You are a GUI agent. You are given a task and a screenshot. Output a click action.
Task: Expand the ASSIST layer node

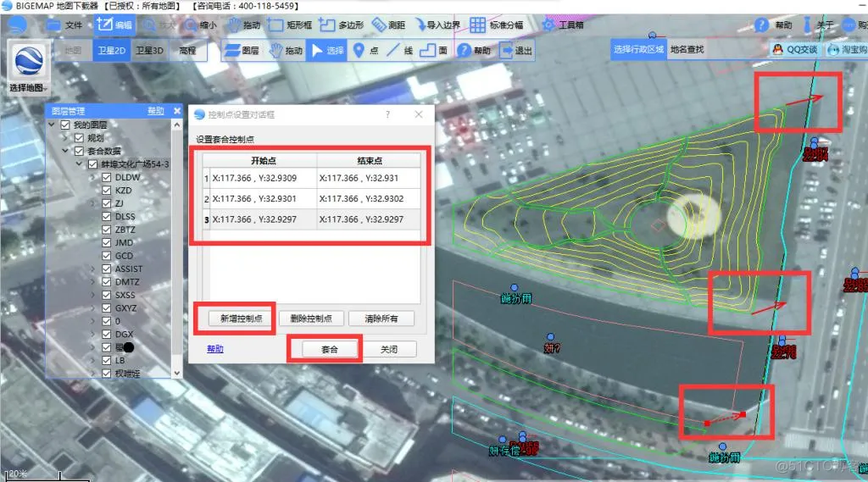93,269
